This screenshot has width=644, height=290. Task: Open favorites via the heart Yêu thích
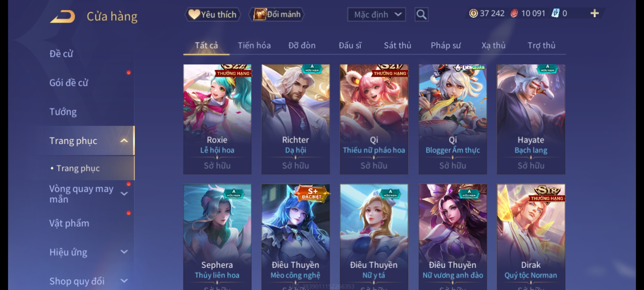[x=213, y=15]
